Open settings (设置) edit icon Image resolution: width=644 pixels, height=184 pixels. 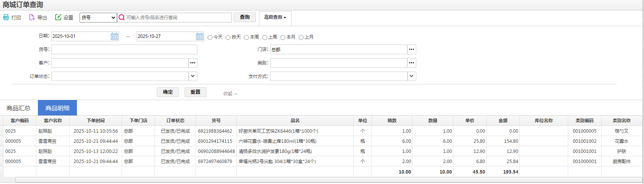(x=58, y=17)
